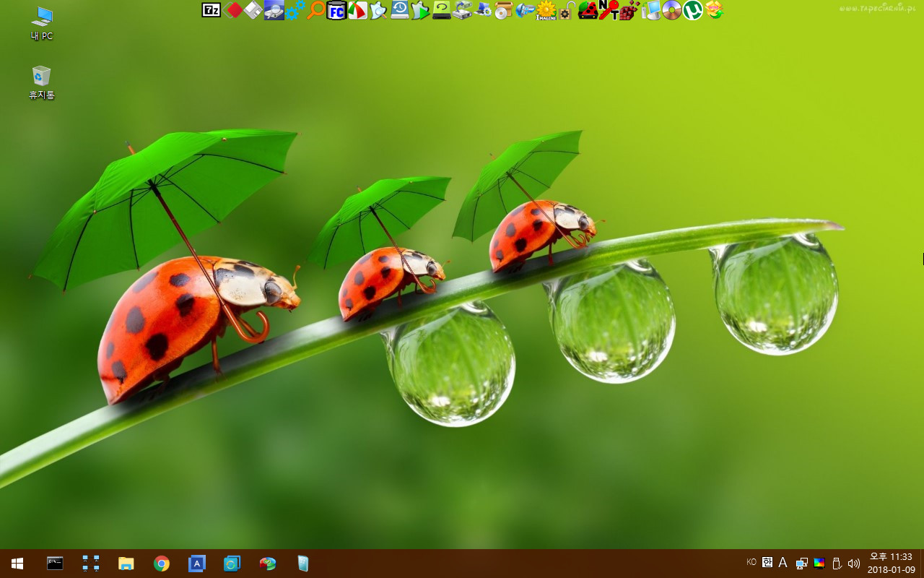Launch the blue drive backup clock icon
Screen dimensions: 924x578
point(400,10)
